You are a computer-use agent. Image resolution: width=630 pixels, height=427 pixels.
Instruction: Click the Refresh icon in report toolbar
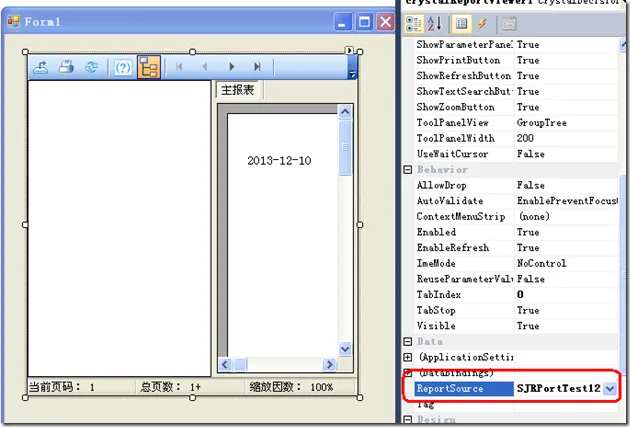[92, 67]
